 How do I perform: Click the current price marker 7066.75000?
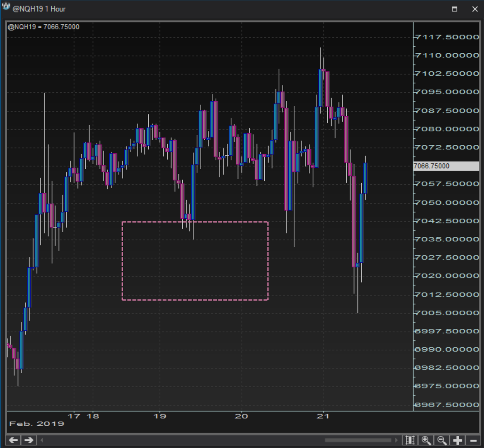click(x=446, y=166)
